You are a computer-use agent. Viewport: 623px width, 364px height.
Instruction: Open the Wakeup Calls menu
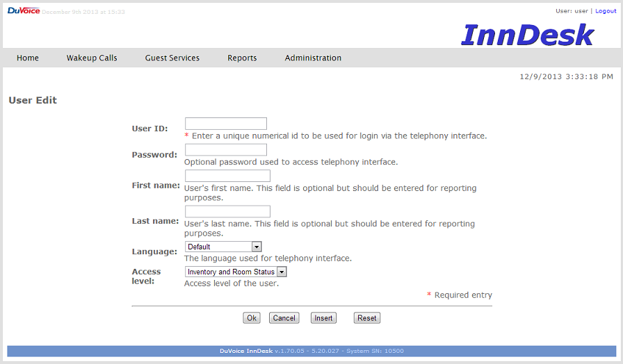coord(92,58)
